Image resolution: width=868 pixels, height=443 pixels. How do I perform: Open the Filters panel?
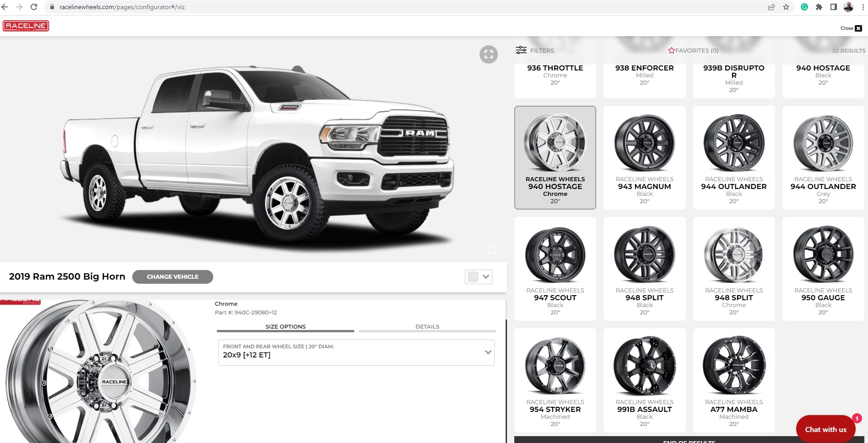pyautogui.click(x=535, y=50)
